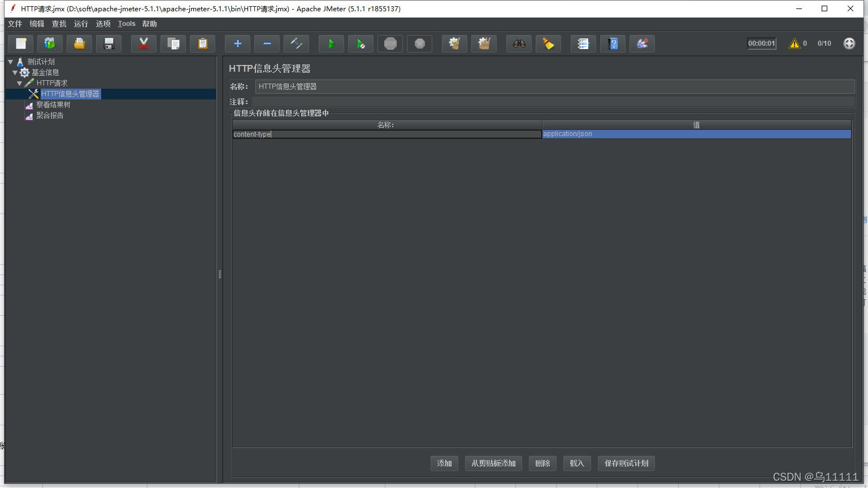The image size is (868, 488).
Task: Click the Open file folder icon
Action: coord(80,43)
